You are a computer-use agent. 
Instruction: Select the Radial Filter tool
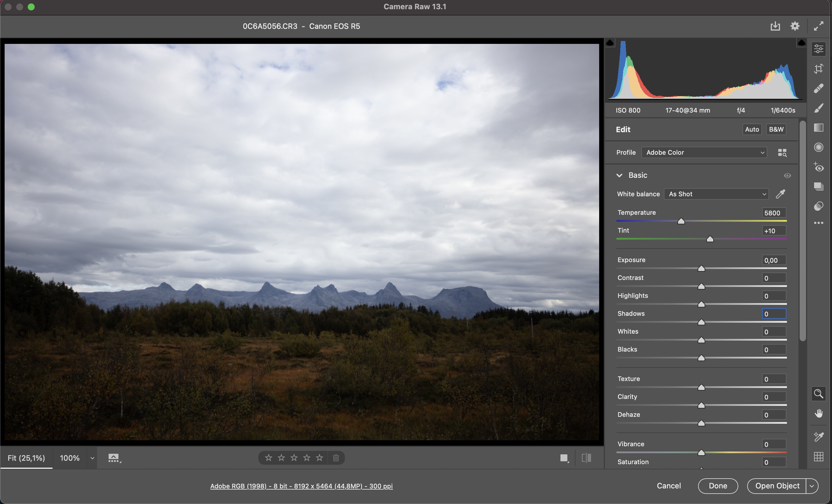click(x=818, y=147)
